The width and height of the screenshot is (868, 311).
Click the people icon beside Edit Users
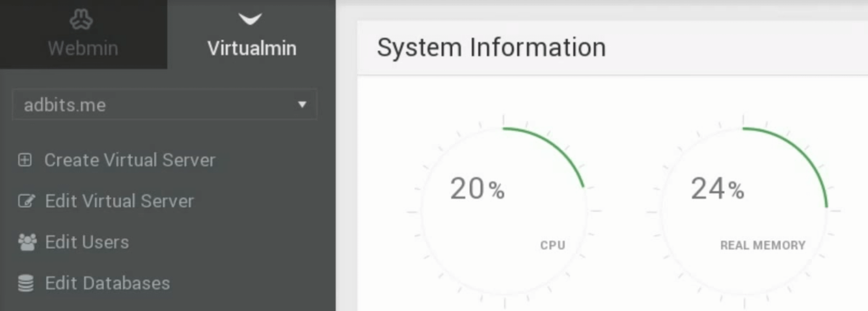click(x=27, y=242)
